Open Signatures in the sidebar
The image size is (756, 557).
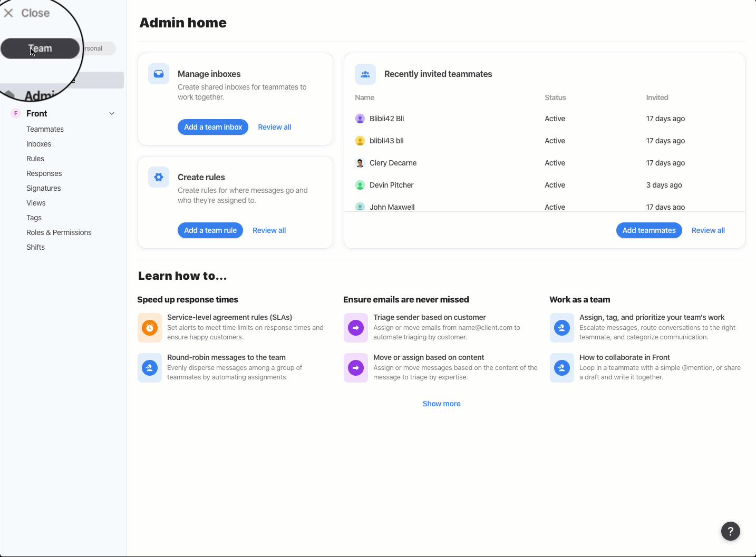point(44,188)
